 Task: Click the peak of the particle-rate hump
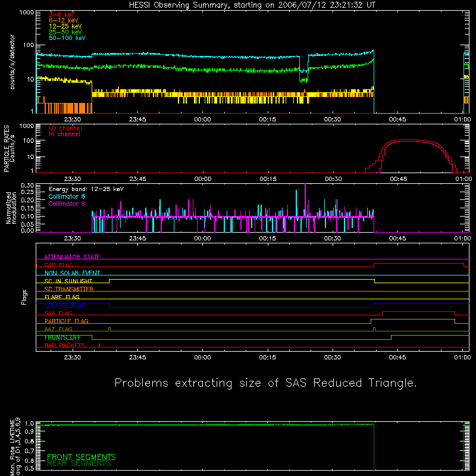(407, 140)
